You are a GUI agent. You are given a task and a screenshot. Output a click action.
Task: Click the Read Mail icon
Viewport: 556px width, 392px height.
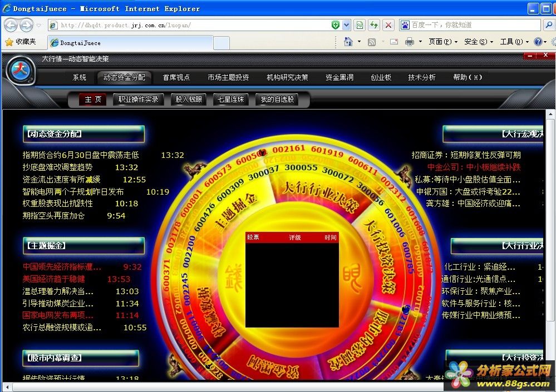click(x=394, y=42)
